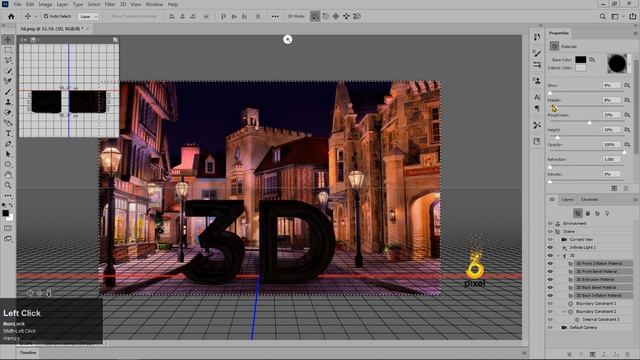Select the Hand tool

[8, 175]
